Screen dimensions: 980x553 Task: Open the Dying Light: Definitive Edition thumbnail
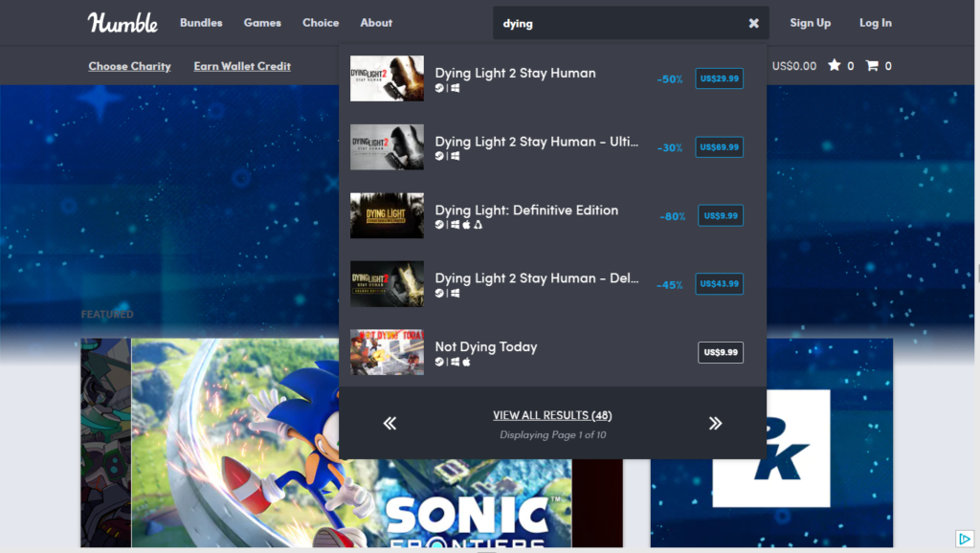387,215
